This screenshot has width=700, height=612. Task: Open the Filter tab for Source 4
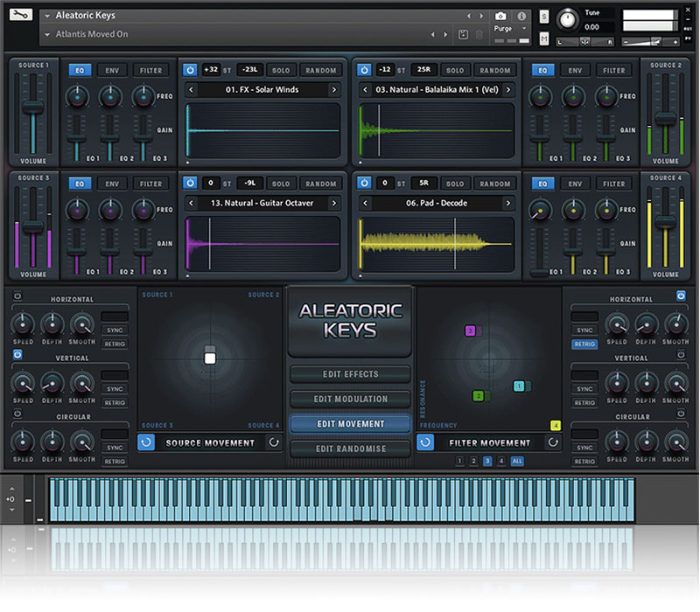coord(613,184)
